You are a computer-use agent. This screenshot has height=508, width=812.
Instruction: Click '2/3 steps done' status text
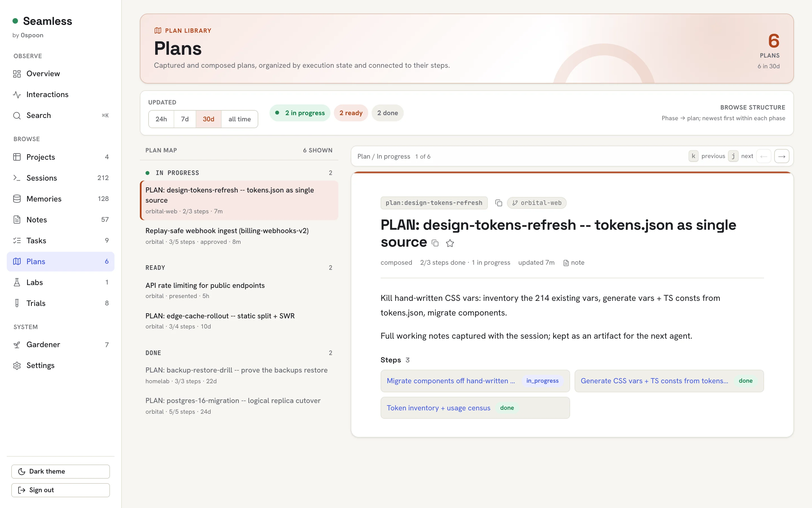coord(443,263)
